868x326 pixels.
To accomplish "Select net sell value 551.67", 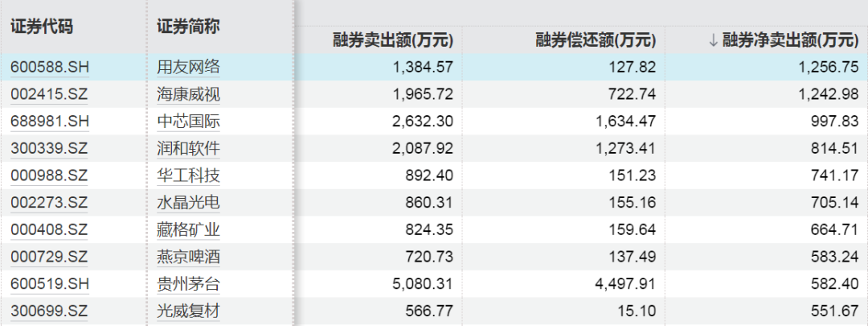I will 835,311.
